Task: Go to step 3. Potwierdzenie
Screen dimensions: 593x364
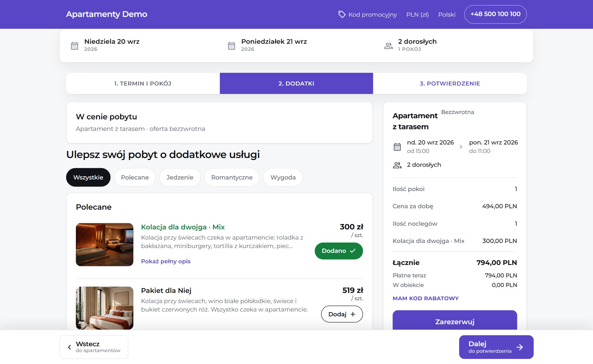Action: point(450,84)
